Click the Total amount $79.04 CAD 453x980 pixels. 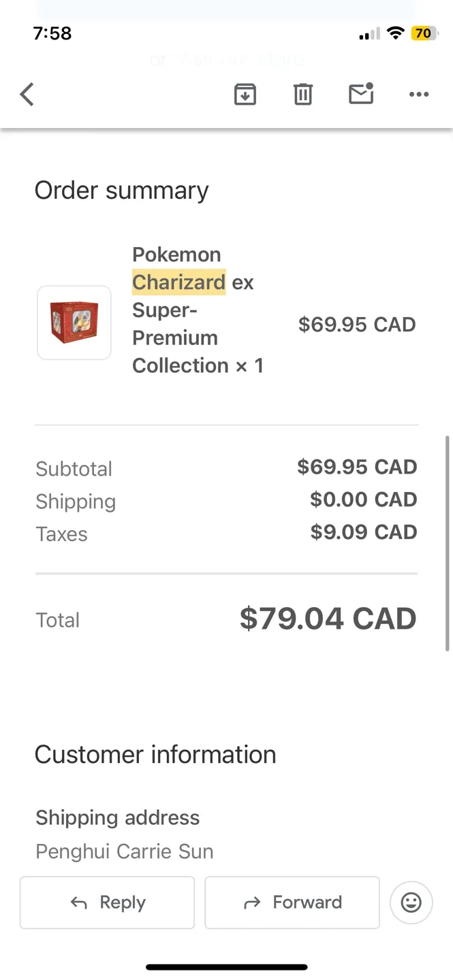[328, 618]
